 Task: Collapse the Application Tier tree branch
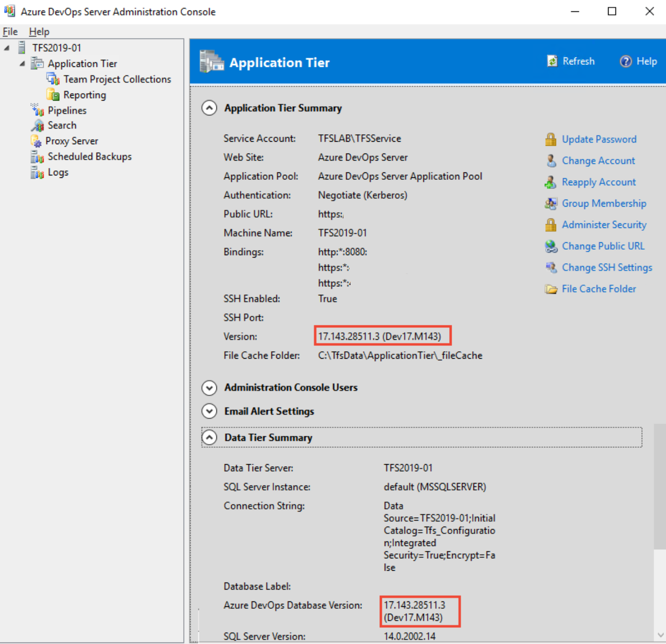22,63
